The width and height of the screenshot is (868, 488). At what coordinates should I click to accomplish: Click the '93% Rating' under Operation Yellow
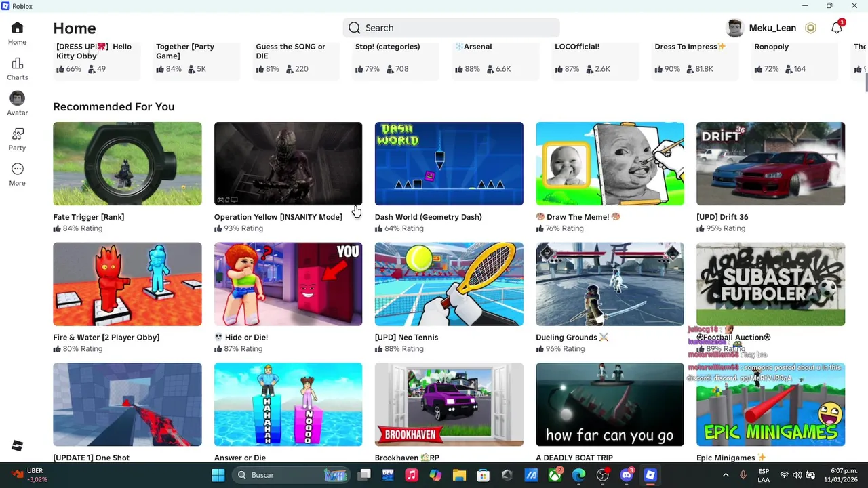(x=239, y=228)
